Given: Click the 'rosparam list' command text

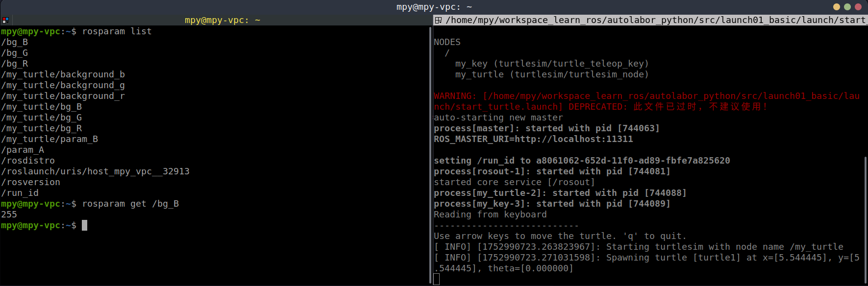Looking at the screenshot, I should [117, 31].
